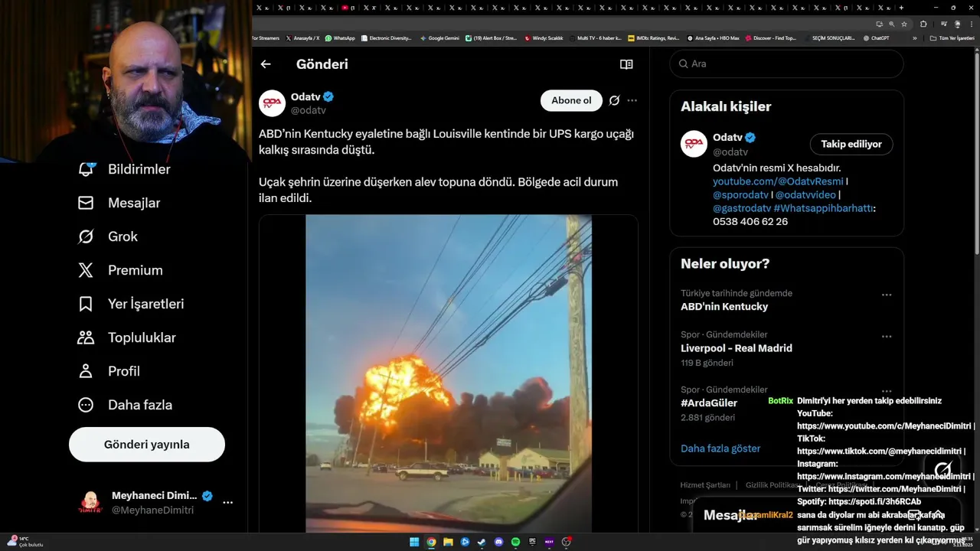
Task: Open the IMDb: Ratings bookmark
Action: coord(653,37)
